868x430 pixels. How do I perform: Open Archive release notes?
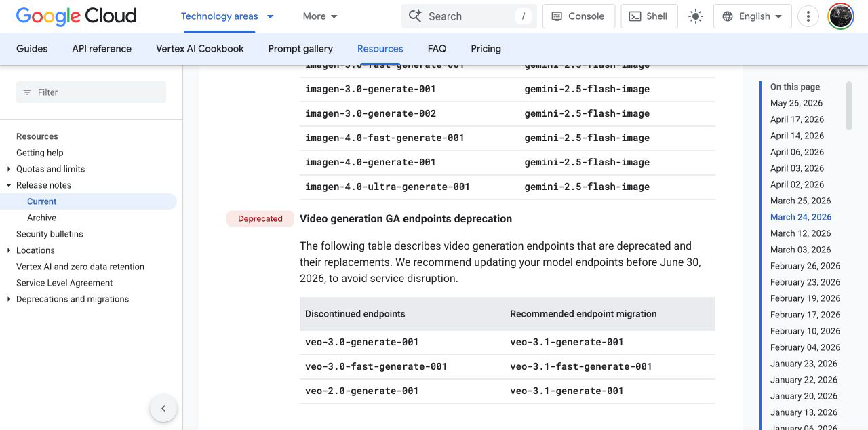(42, 218)
